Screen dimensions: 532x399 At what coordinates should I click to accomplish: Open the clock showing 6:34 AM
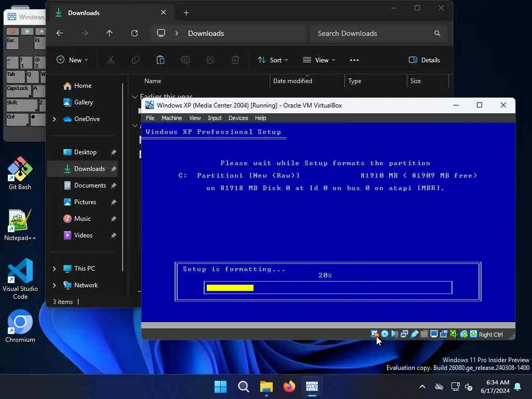495,387
